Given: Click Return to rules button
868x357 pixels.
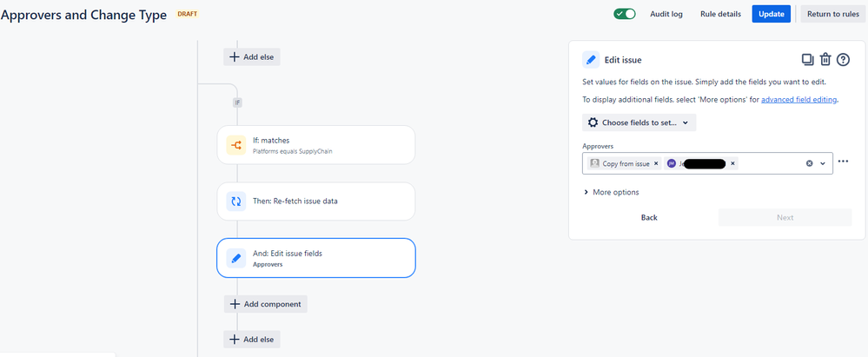Looking at the screenshot, I should click(833, 14).
